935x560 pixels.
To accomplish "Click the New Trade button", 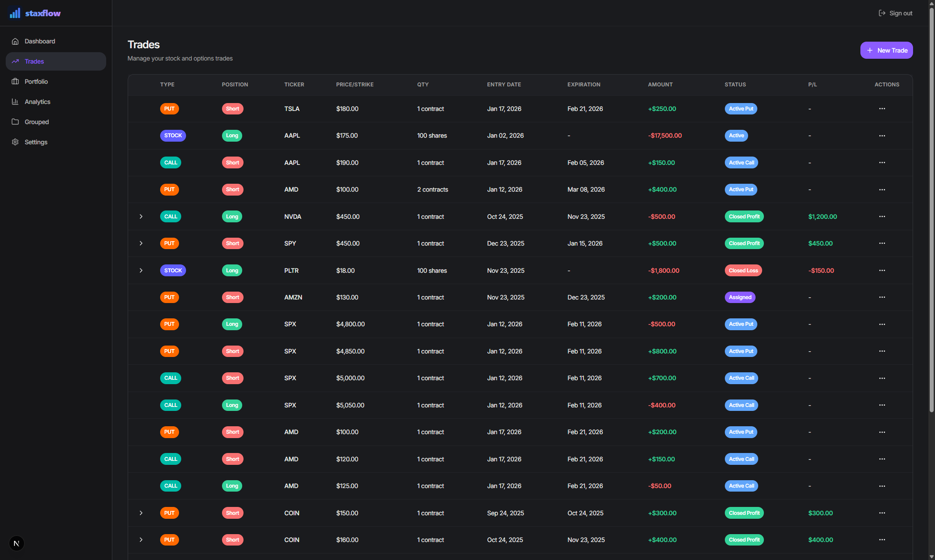I will click(886, 50).
